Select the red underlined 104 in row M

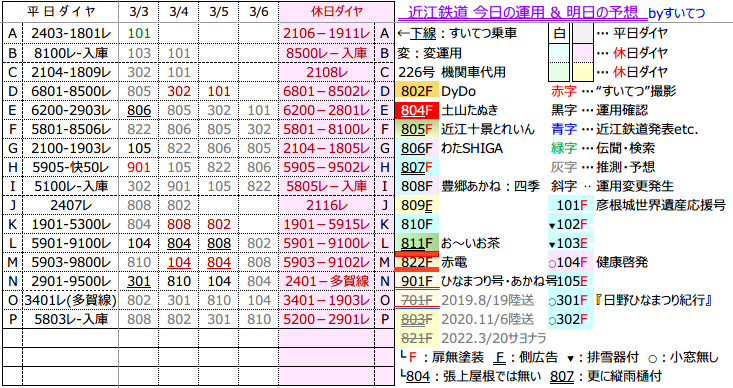179,262
